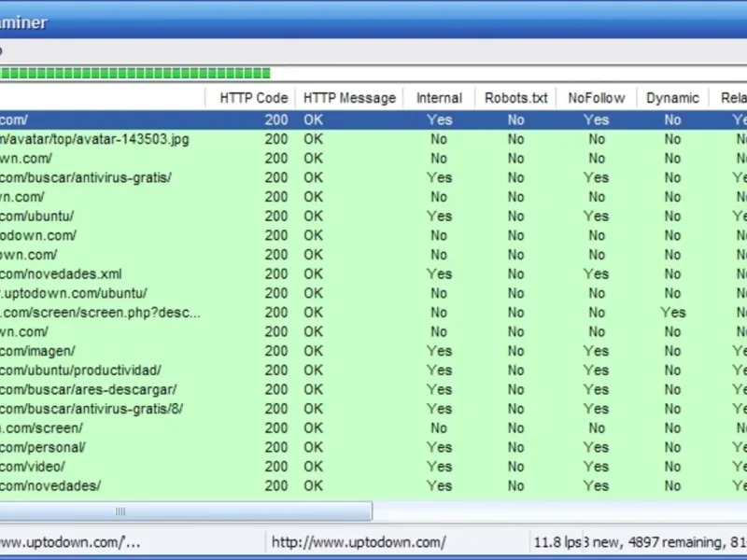The height and width of the screenshot is (560, 747).
Task: Click Robots.txt 'No' in com/personal/ row
Action: [516, 447]
